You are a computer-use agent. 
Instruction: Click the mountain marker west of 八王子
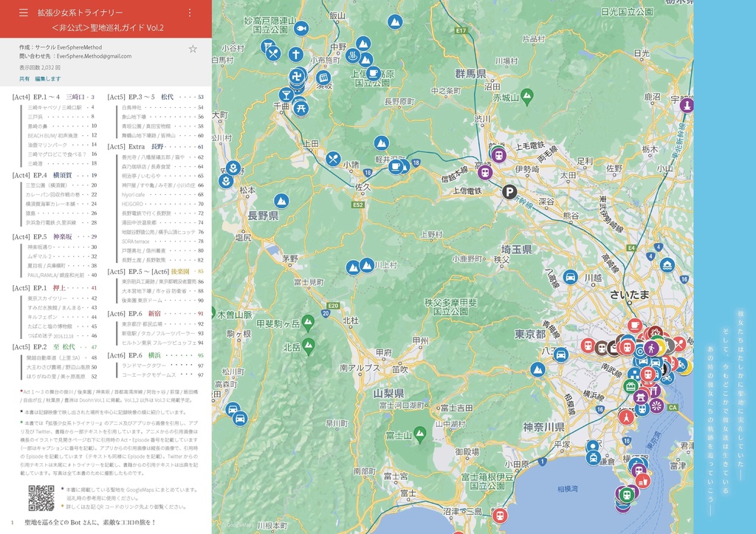pos(537,370)
